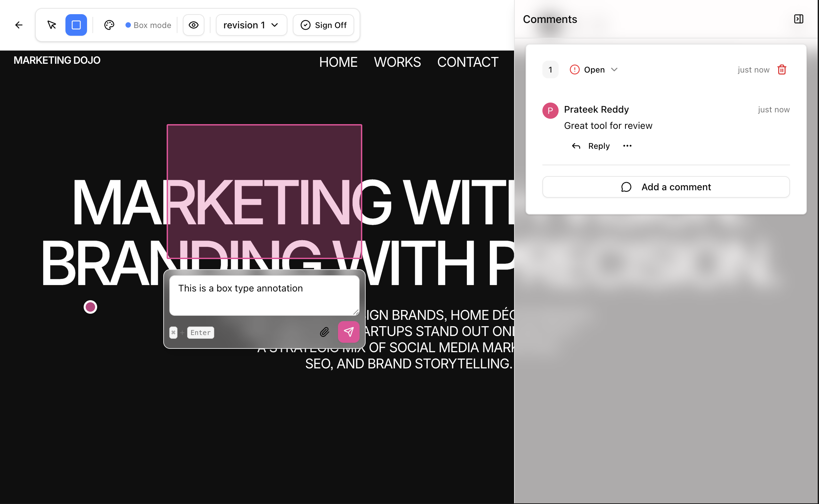Screen dimensions: 819x504
Task: Delete the open comment thread
Action: click(x=782, y=69)
